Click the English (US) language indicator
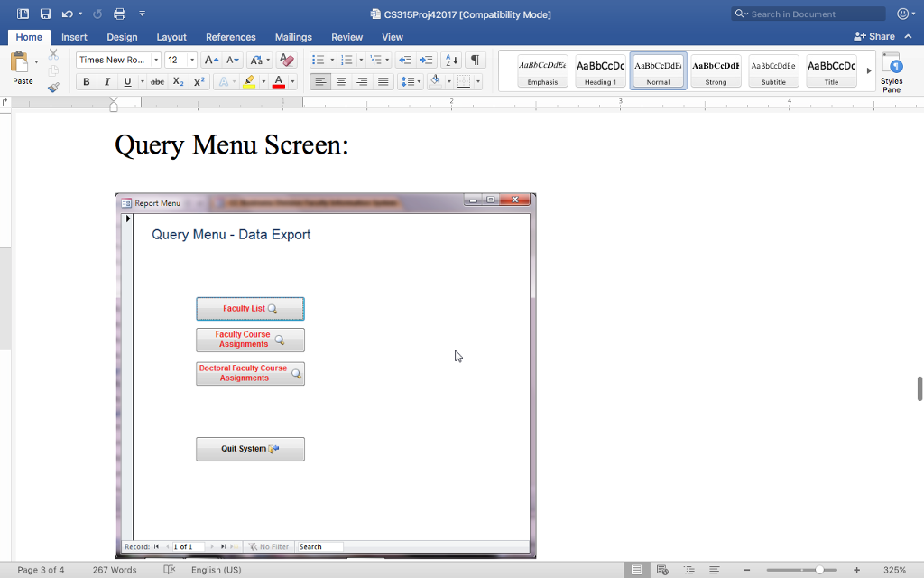Screen dimensions: 924x578 click(217, 570)
